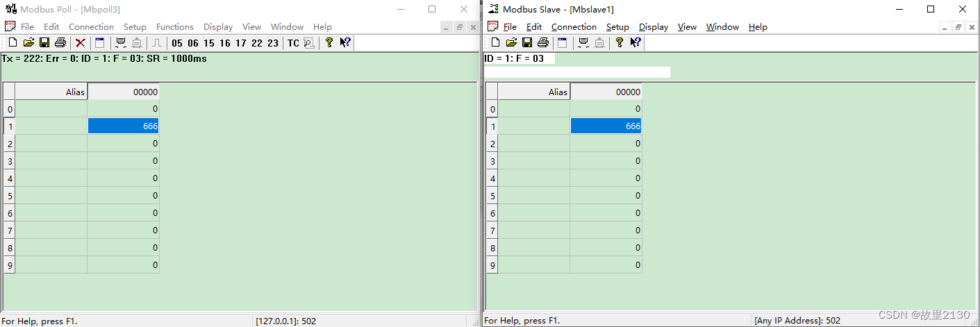Viewport: 980px width, 327px height.
Task: Click Disconnect icon in Modbus Slave toolbar
Action: [x=599, y=43]
